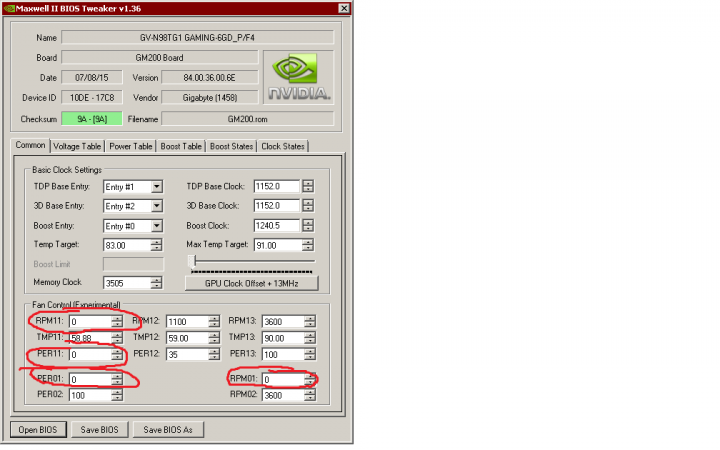Open the Clock States tab
Viewport: 720px width, 450px height.
coord(283,146)
